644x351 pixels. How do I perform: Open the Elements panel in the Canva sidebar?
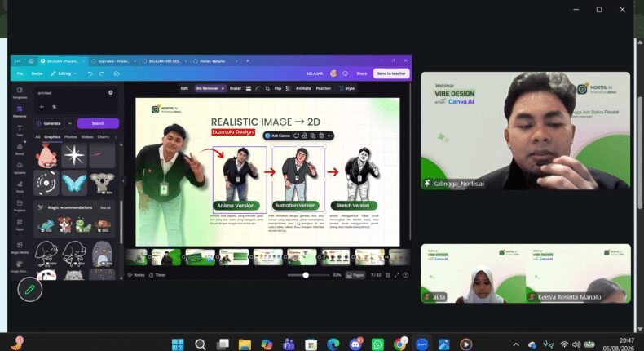pos(20,112)
